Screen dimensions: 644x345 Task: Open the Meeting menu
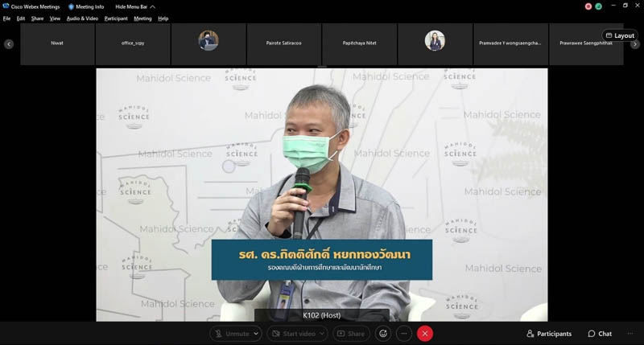(x=142, y=18)
